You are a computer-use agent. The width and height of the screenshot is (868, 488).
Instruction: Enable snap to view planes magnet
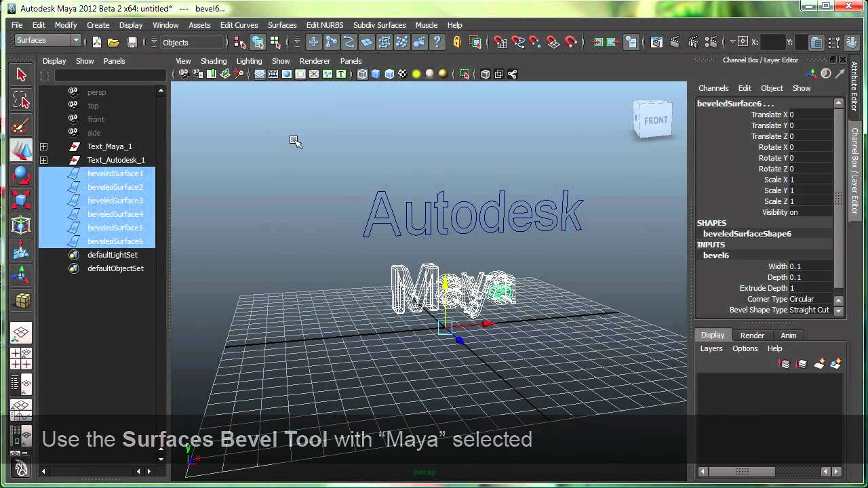coord(553,42)
